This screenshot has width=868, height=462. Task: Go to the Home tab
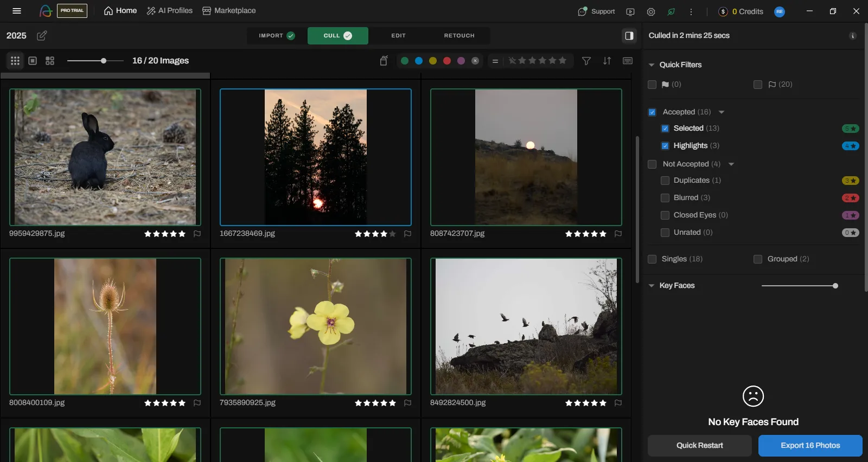(120, 11)
